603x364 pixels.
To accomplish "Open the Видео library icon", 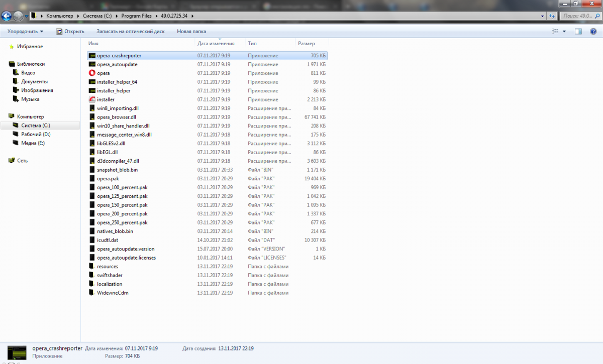I will tap(17, 73).
